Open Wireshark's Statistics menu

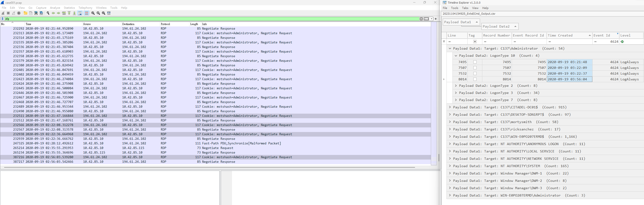click(x=69, y=8)
